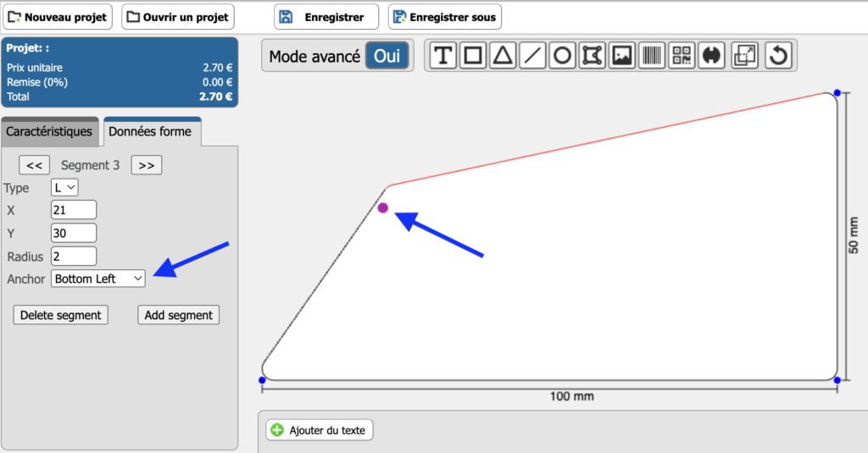Open the resize shape tool
The width and height of the screenshot is (868, 453).
(x=744, y=55)
